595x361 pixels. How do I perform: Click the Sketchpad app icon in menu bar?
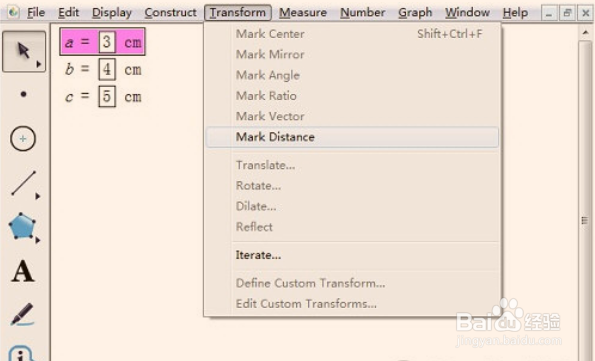(13, 12)
